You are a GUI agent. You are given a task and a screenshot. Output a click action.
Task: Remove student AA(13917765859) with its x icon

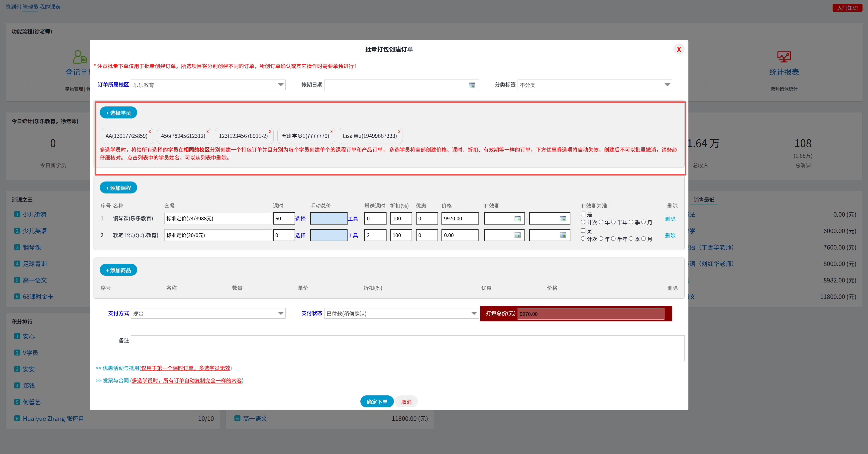click(x=150, y=132)
